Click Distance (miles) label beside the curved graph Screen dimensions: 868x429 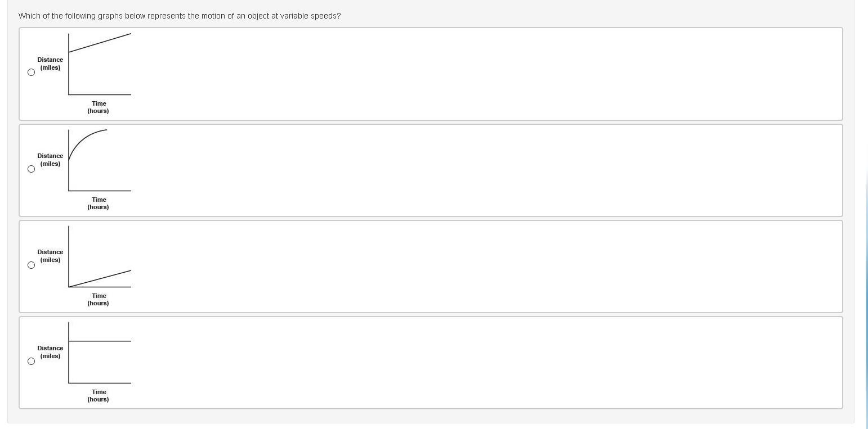tap(50, 160)
